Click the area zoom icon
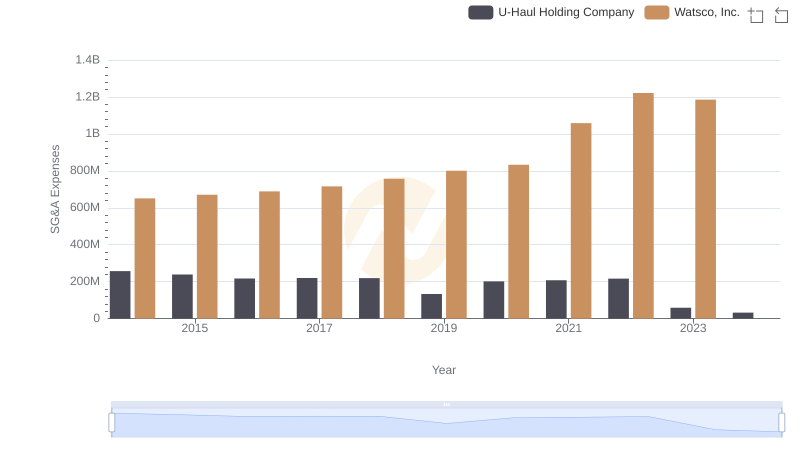Screen dimensions: 800x461 pyautogui.click(x=756, y=15)
